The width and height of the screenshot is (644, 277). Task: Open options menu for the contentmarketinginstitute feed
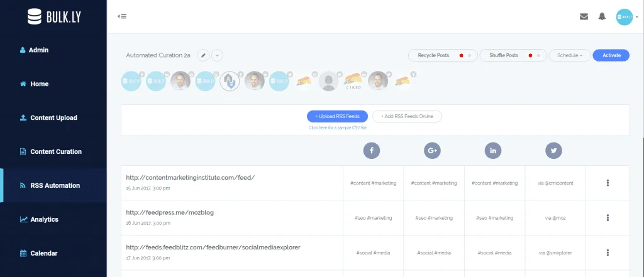(x=608, y=183)
